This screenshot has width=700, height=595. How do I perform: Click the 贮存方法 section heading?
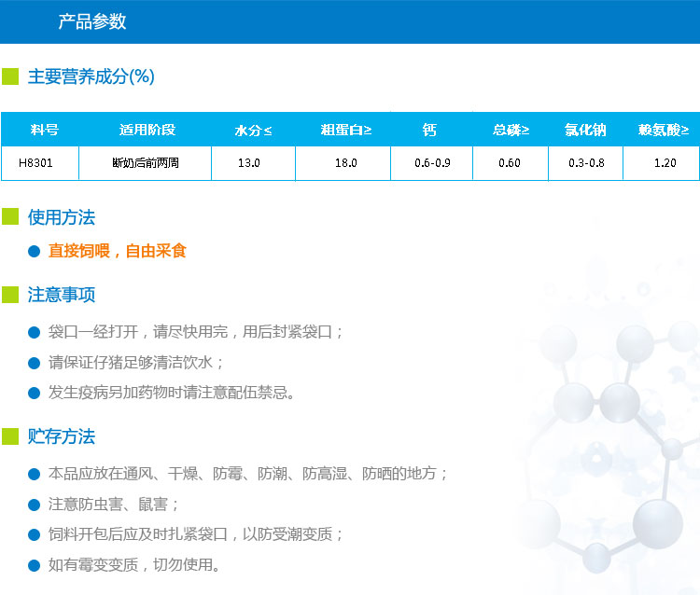[x=62, y=436]
